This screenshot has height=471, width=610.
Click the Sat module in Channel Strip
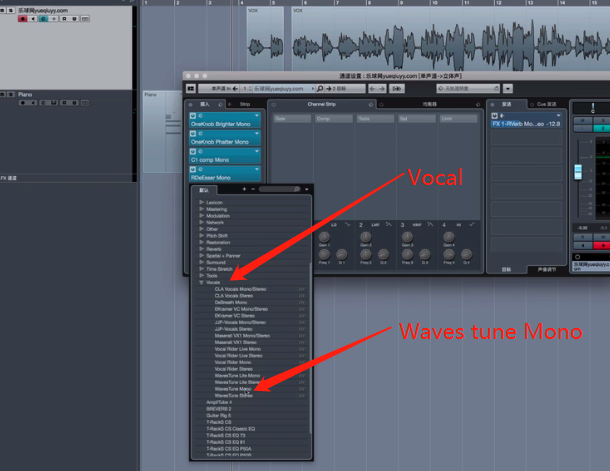pos(417,119)
